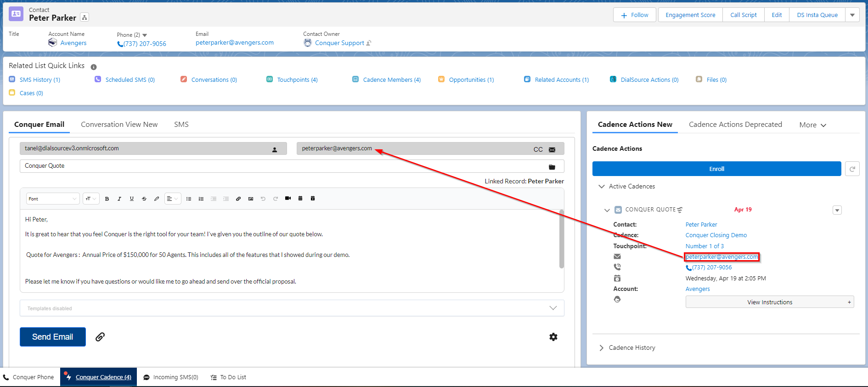
Task: Click the Send Email button
Action: pyautogui.click(x=53, y=337)
